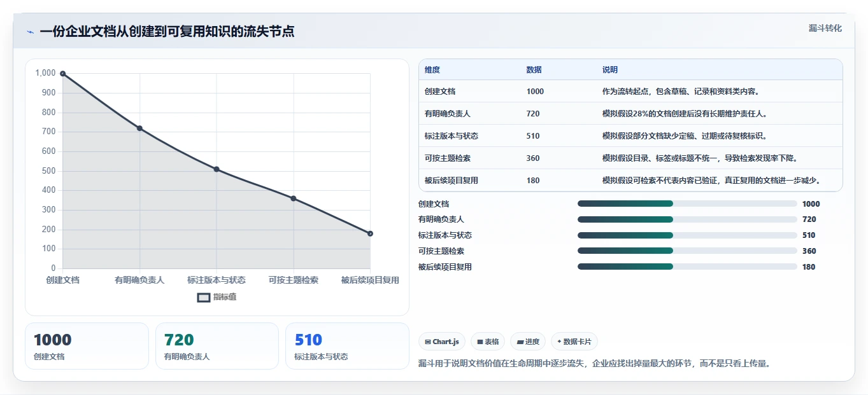This screenshot has height=395, width=868.
Task: Select the 有明确负责人 cell in the table
Action: (448, 114)
